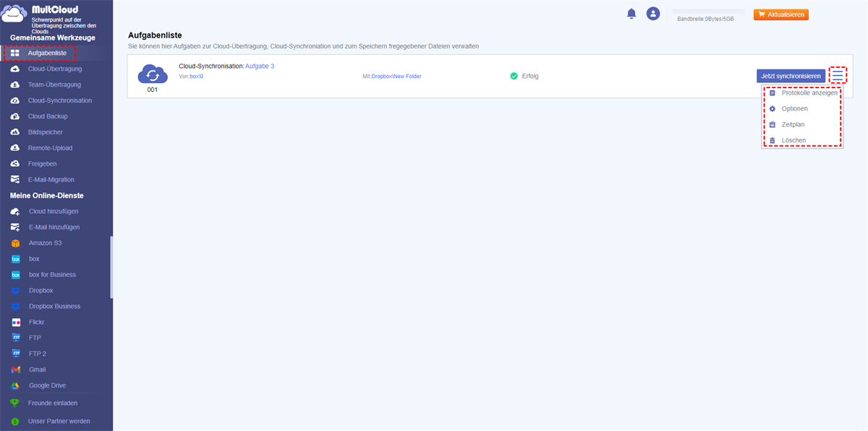Open notifications via the bell icon

pos(631,14)
